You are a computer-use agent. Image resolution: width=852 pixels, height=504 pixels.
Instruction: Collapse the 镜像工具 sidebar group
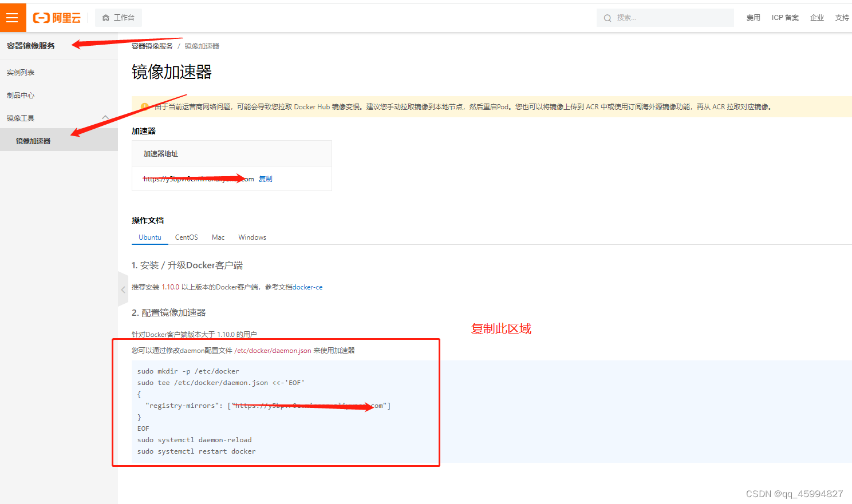point(59,118)
